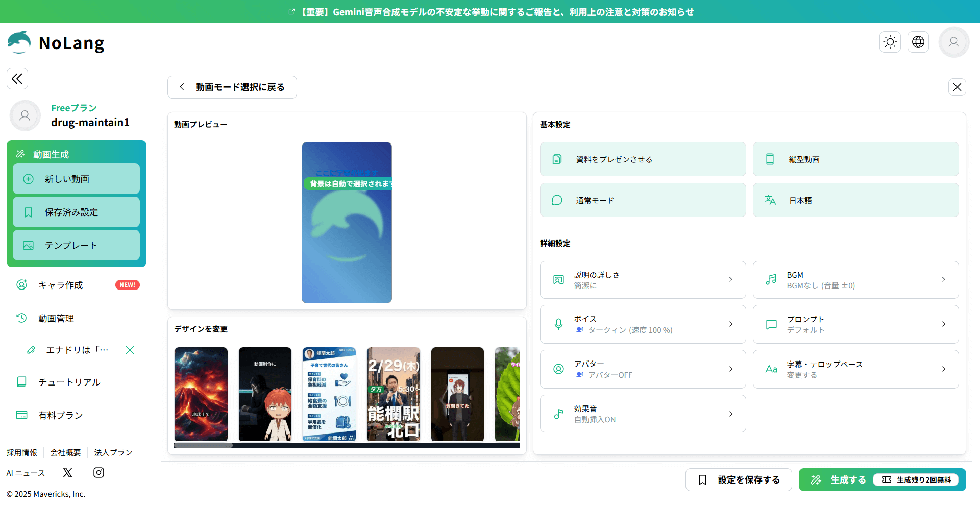Close the エナドリは video entry
Viewport: 980px width, 505px height.
130,350
